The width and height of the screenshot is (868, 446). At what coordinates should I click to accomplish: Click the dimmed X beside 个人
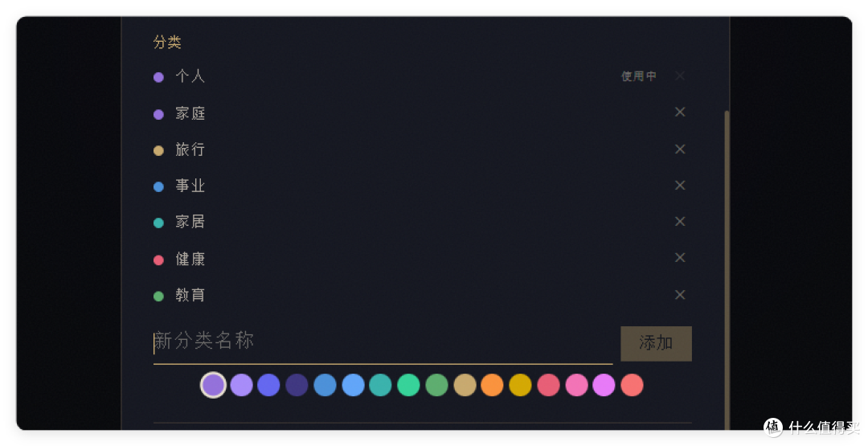pos(680,76)
